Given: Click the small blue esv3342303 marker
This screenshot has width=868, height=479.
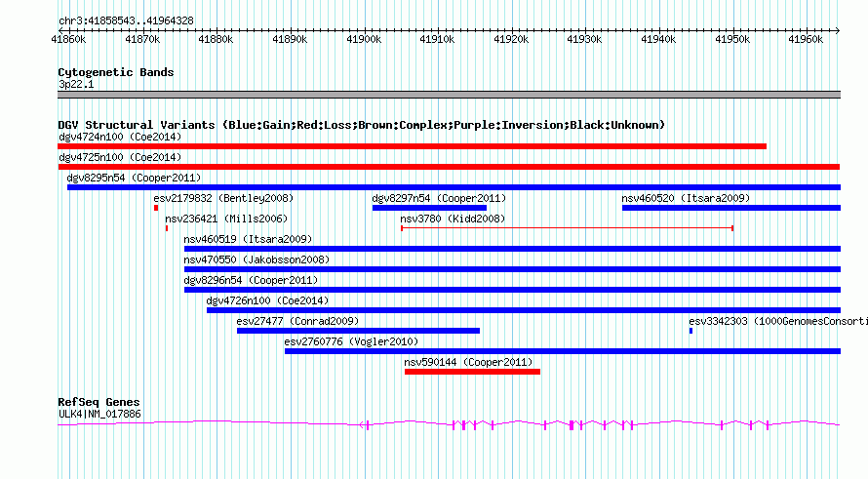Looking at the screenshot, I should pos(690,331).
